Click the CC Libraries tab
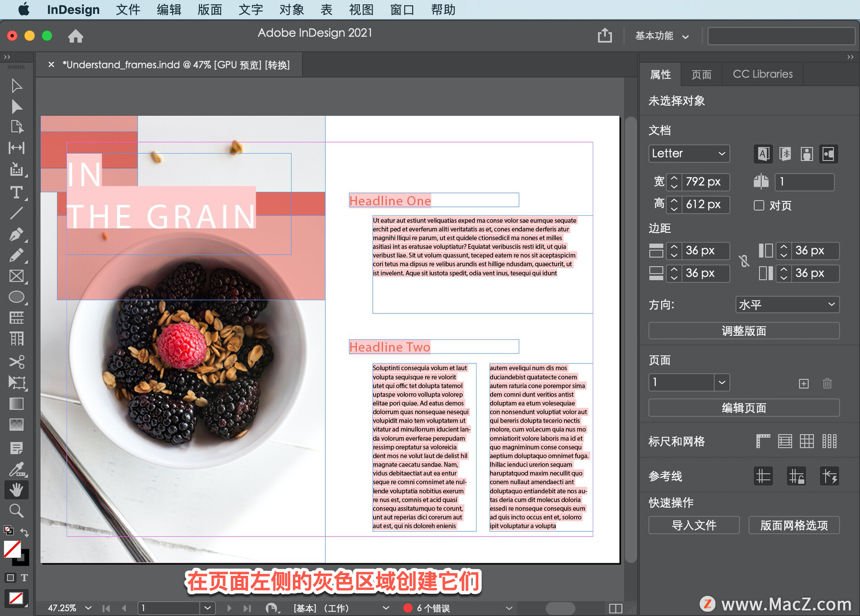860x616 pixels. coord(762,74)
